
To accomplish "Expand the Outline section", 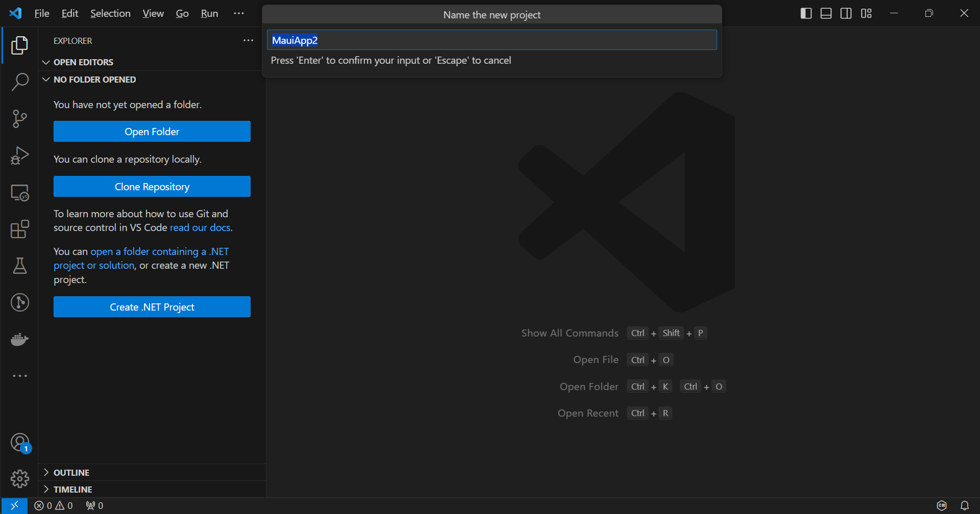I will 152,473.
